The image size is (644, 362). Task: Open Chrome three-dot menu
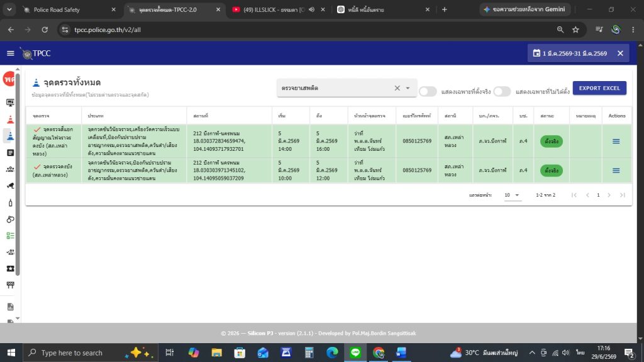pos(633,30)
